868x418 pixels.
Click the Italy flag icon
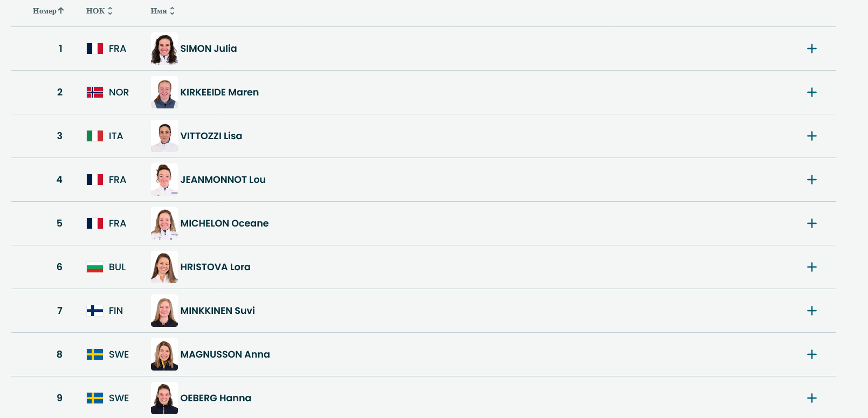[x=95, y=136]
